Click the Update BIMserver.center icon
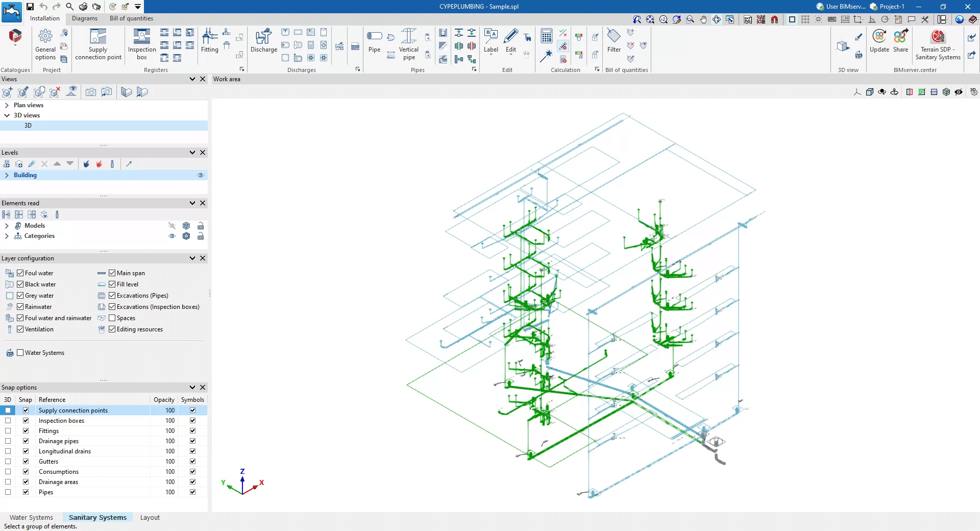The height and width of the screenshot is (531, 980). (879, 41)
